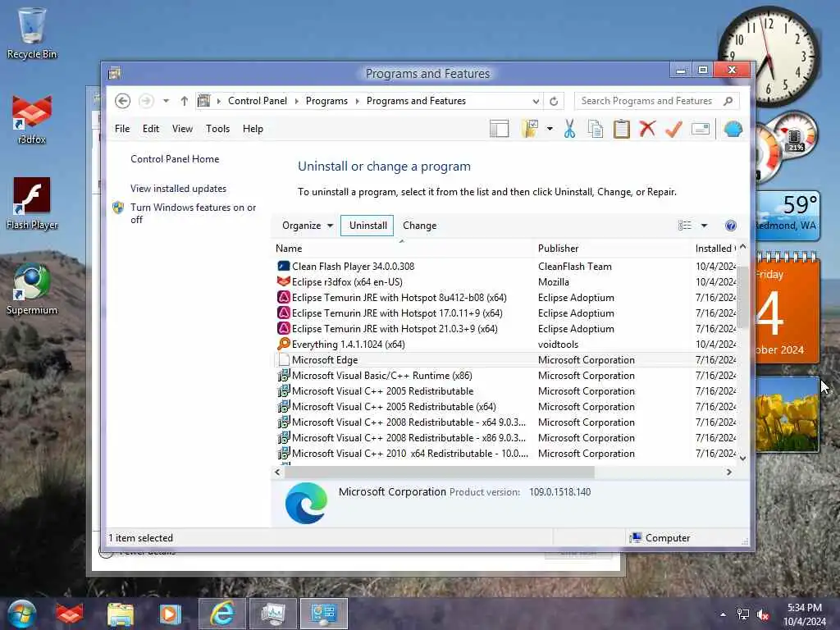Open the recent locations dropdown arrow

[166, 101]
